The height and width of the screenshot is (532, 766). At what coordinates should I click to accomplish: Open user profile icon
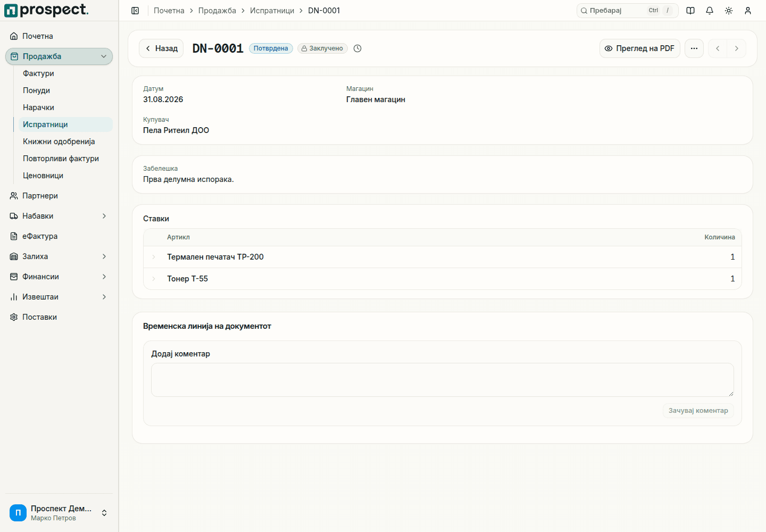(748, 11)
